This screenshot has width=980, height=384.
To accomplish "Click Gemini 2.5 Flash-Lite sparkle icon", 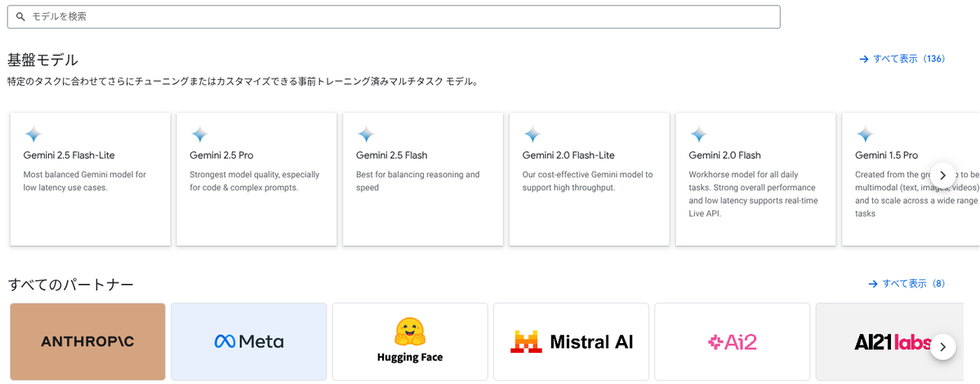I will coord(33,134).
